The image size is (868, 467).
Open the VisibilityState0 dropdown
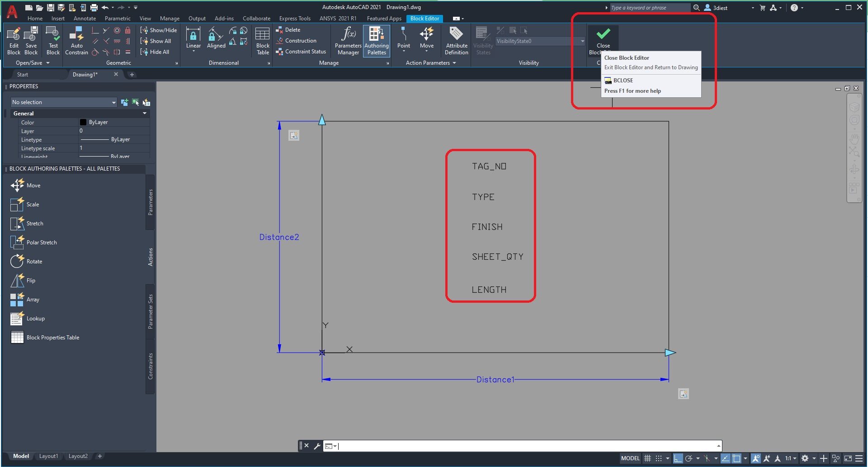click(540, 41)
